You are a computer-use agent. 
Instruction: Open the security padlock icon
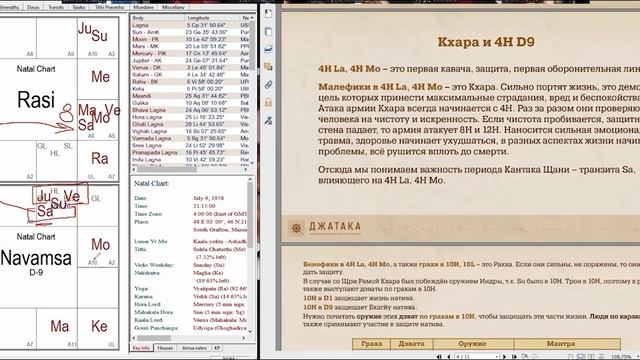[268, 102]
